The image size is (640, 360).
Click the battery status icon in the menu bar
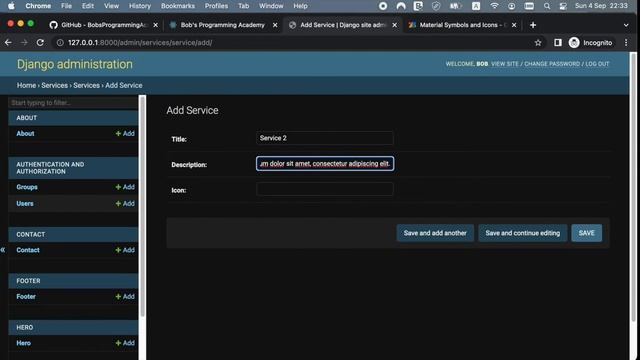click(455, 6)
